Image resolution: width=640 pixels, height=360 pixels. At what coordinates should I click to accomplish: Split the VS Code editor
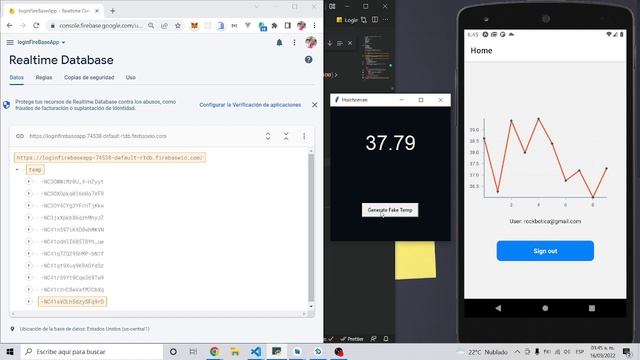(375, 20)
